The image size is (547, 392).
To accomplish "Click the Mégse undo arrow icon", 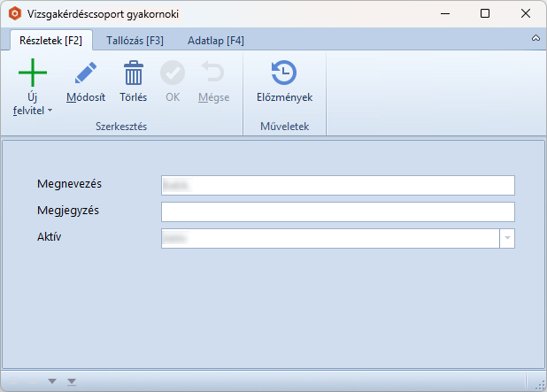I will click(212, 73).
